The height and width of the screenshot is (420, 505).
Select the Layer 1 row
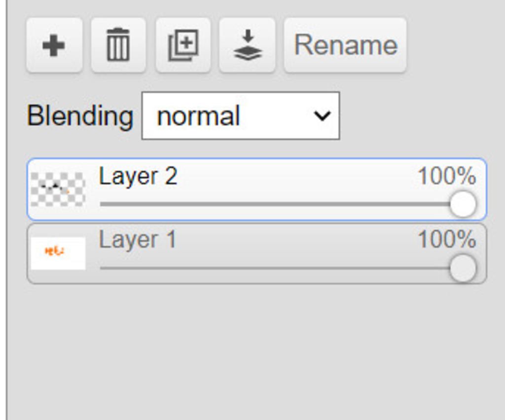[x=256, y=253]
